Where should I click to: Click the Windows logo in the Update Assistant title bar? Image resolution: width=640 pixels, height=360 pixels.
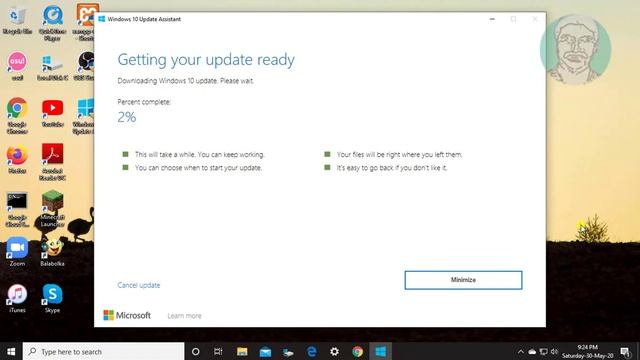point(102,19)
